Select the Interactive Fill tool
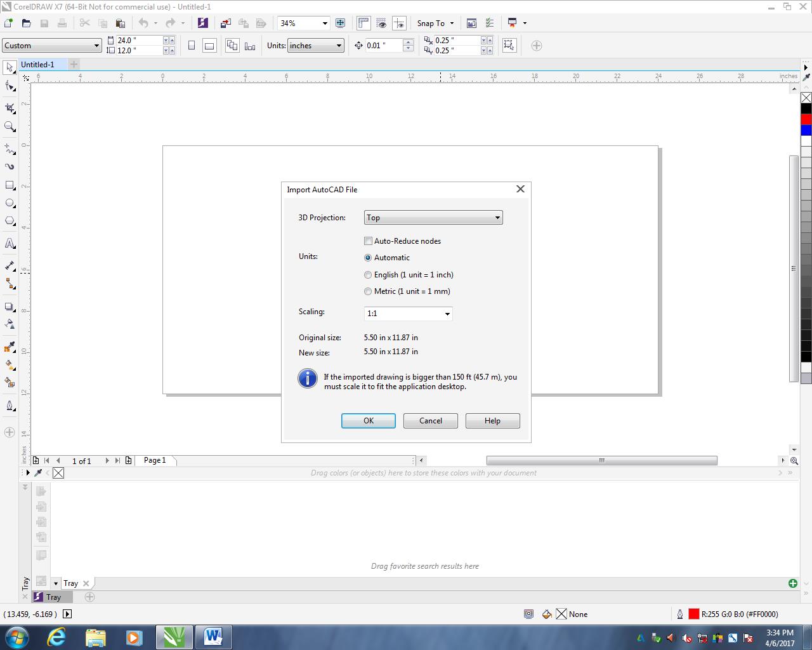The width and height of the screenshot is (812, 650). click(x=10, y=365)
